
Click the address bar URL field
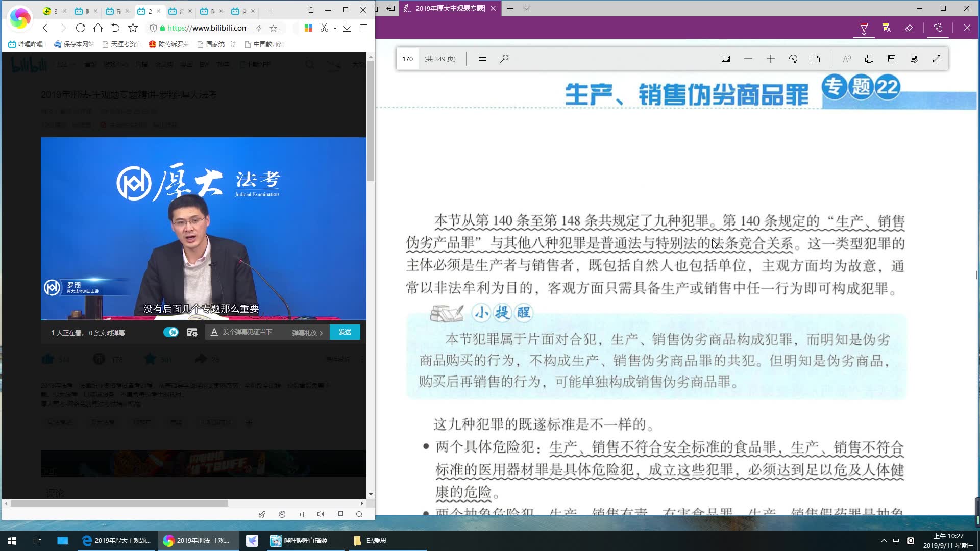point(207,28)
